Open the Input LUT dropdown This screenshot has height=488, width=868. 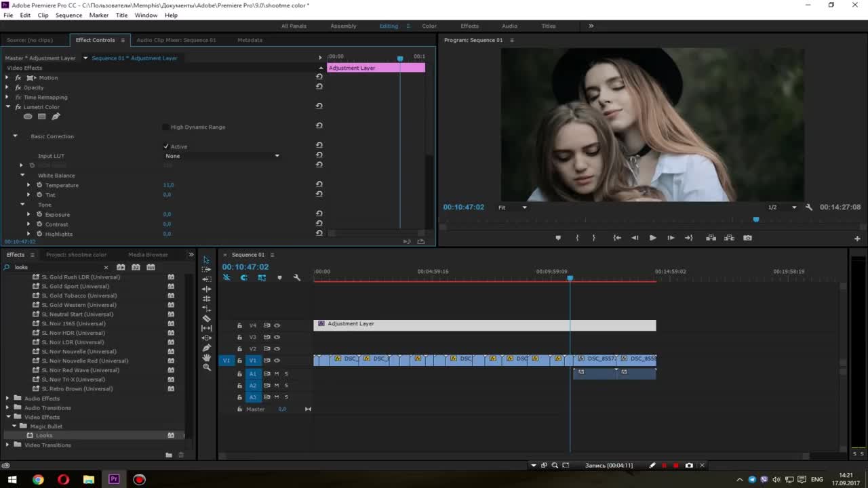(x=222, y=156)
